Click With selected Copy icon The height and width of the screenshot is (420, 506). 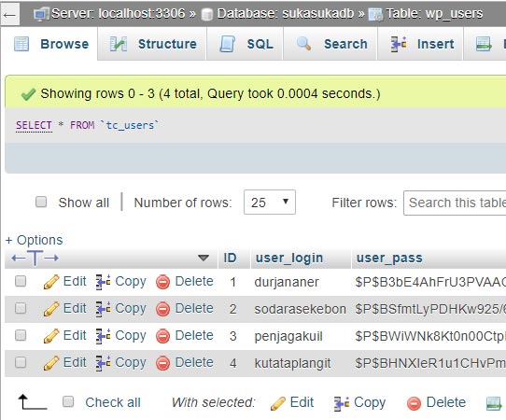click(x=342, y=403)
